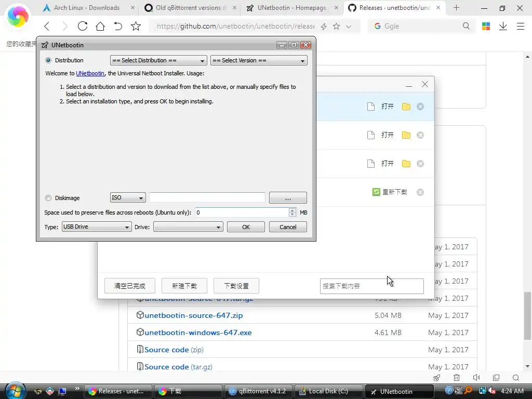Screen dimensions: 532x399
Task: Open the Select Version dropdown
Action: click(259, 60)
